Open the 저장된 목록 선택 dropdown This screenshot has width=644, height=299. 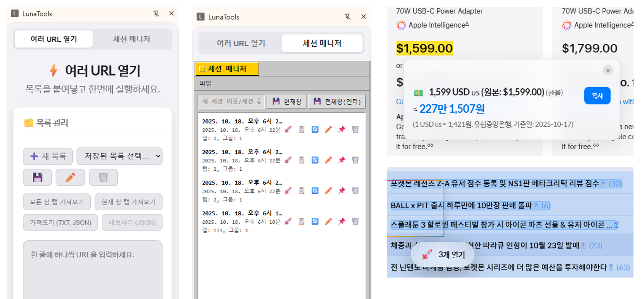[x=119, y=156]
